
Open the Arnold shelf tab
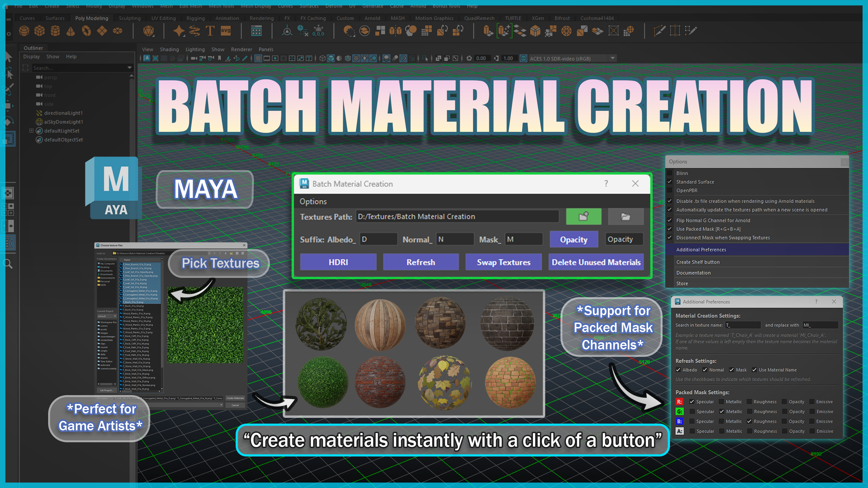(372, 18)
